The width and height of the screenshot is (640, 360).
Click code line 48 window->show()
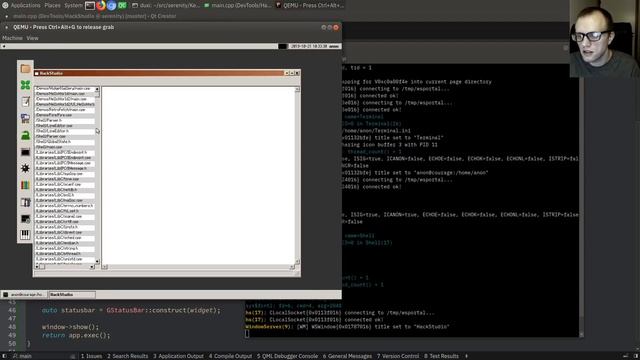coord(70,327)
